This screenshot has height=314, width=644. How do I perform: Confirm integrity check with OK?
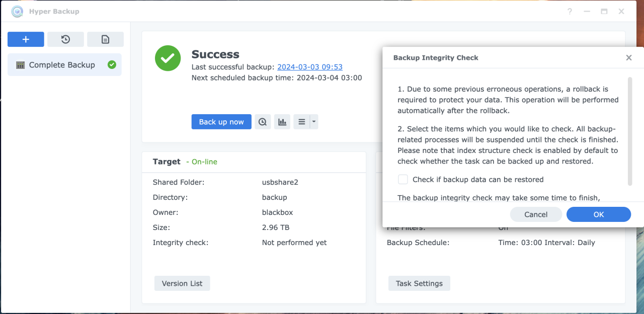coord(598,214)
